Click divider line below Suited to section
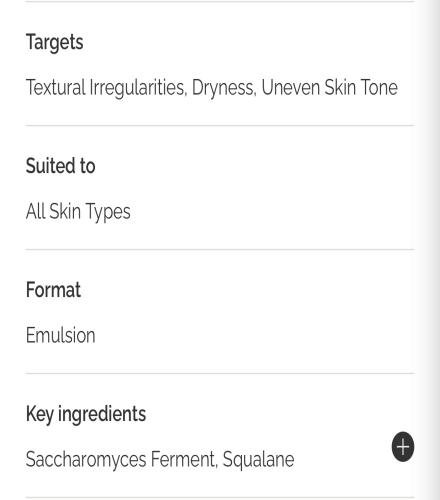 pyautogui.click(x=220, y=249)
